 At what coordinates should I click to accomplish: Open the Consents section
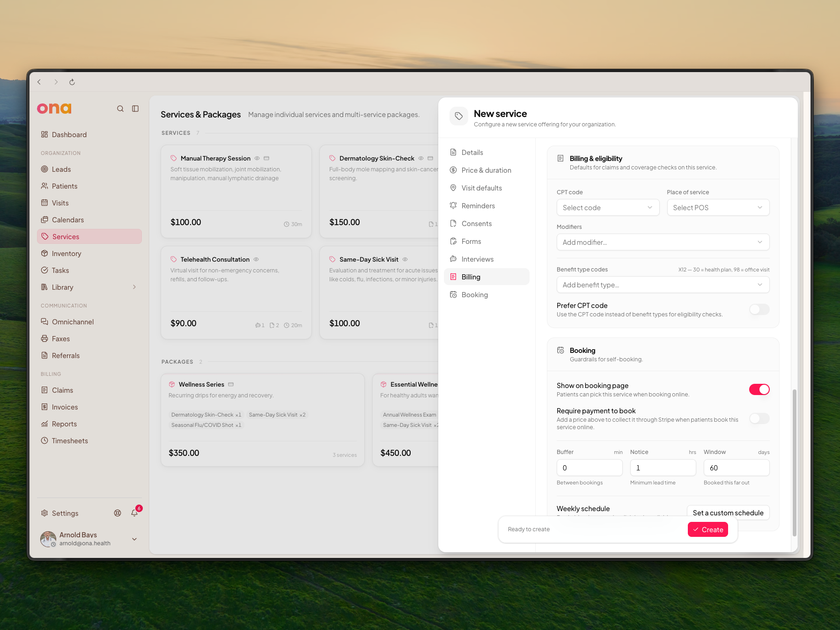pyautogui.click(x=486, y=223)
